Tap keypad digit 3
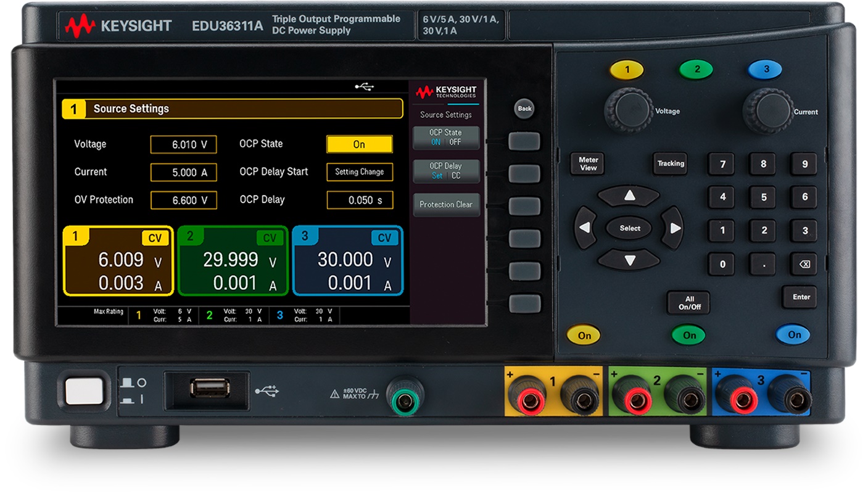The width and height of the screenshot is (868, 496). coord(804,231)
